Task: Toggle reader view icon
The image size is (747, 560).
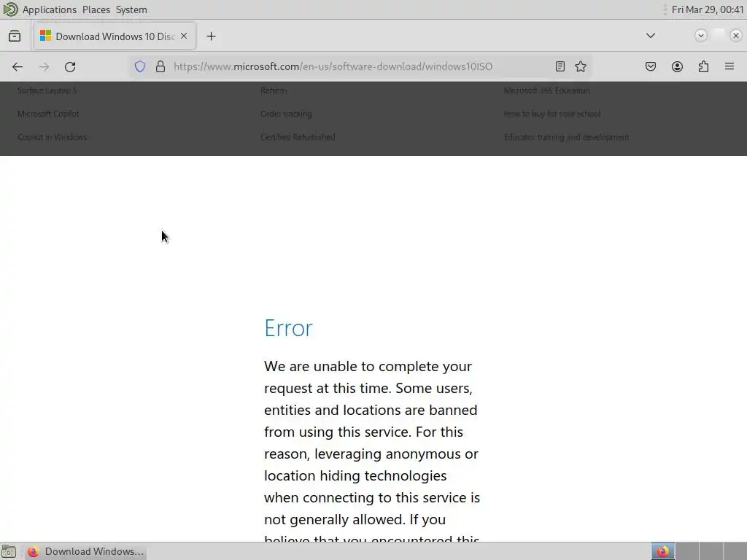Action: click(x=560, y=66)
